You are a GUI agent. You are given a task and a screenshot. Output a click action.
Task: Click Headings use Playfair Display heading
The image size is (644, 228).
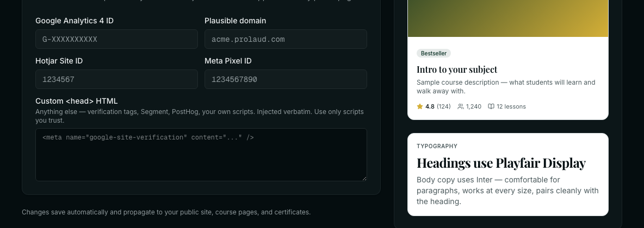point(501,163)
